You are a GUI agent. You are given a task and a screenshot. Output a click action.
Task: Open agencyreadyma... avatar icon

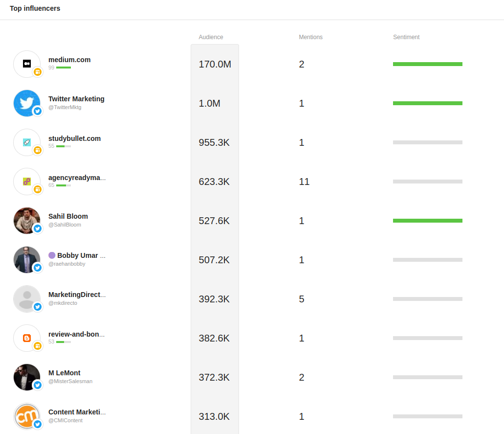[x=27, y=182]
